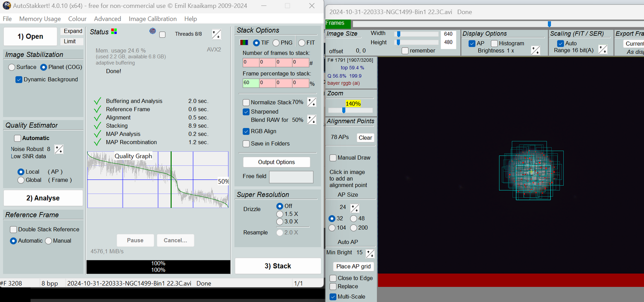
Task: Adjust Blend RAW 50% spinner
Action: 312,120
